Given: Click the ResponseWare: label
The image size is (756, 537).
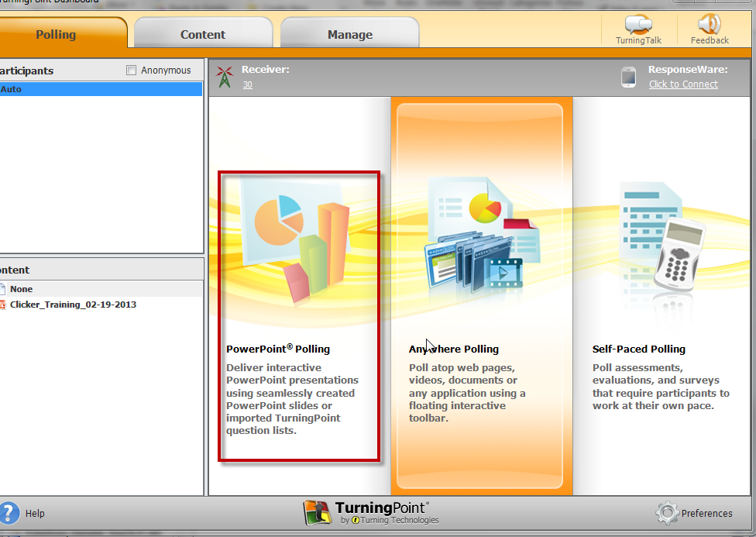Looking at the screenshot, I should coord(688,70).
